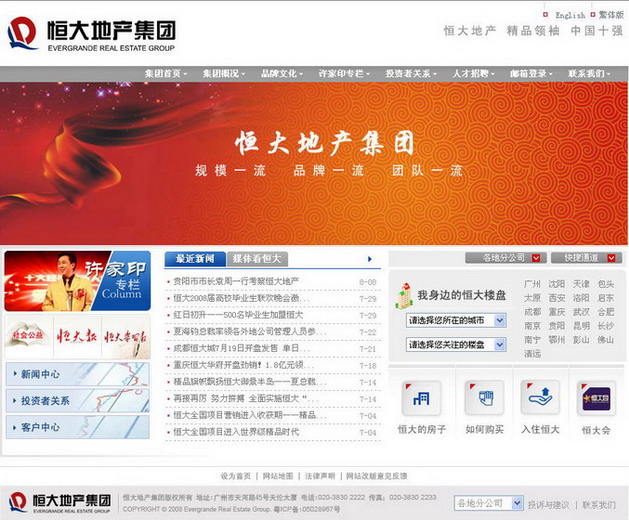Image resolution: width=629 pixels, height=520 pixels.
Task: Open the 恒大报 thumbnail
Action: click(77, 336)
